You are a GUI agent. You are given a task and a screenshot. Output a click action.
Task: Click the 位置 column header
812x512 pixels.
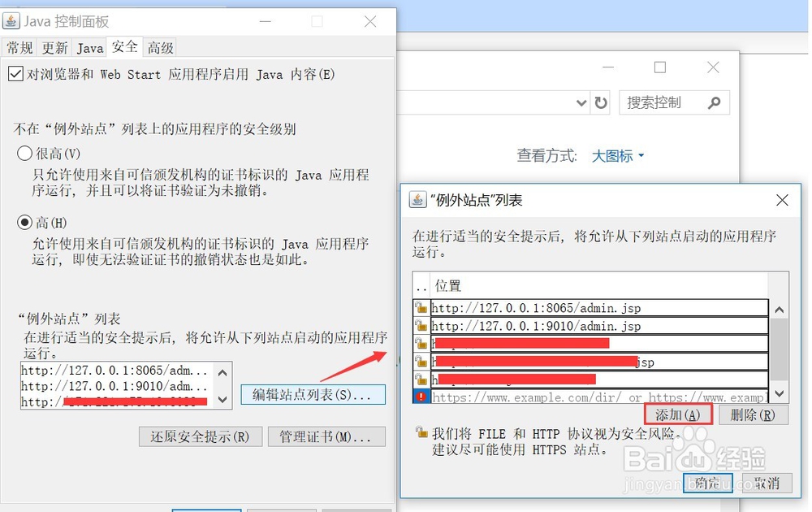599,285
